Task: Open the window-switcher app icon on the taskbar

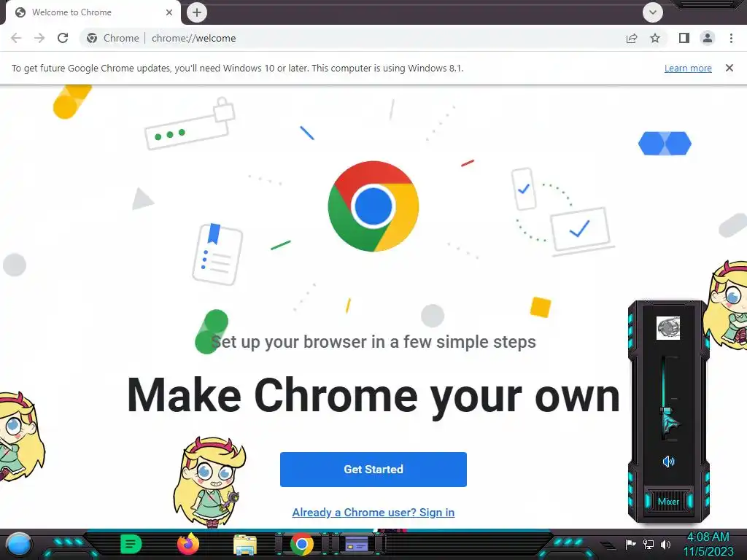Action: (x=357, y=544)
